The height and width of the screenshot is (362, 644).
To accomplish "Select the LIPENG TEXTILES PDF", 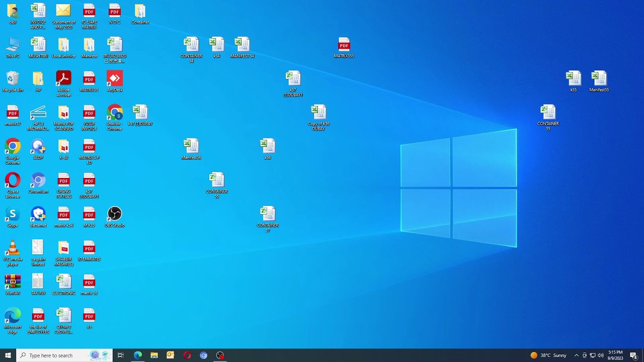I will tap(64, 185).
